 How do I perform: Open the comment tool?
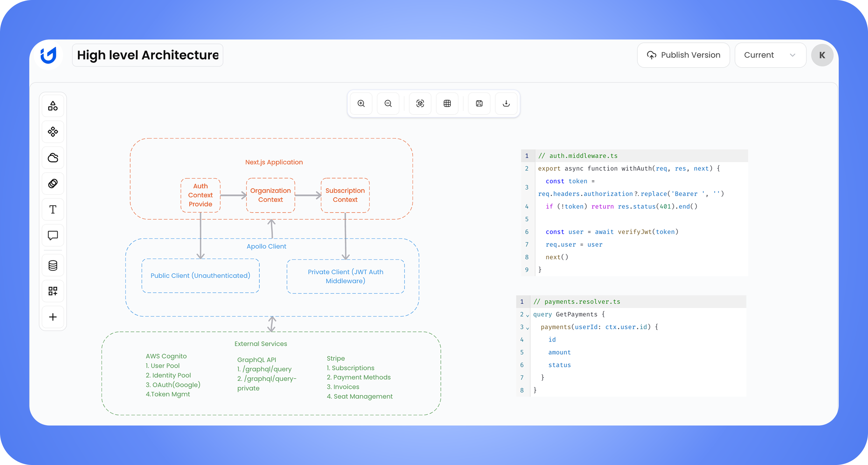click(x=52, y=235)
